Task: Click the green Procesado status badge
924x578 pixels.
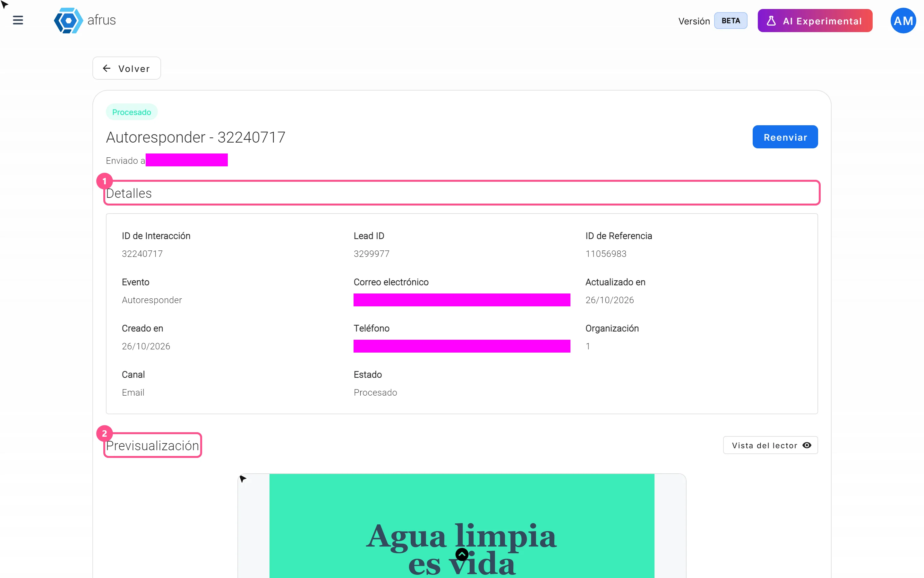Action: [132, 112]
